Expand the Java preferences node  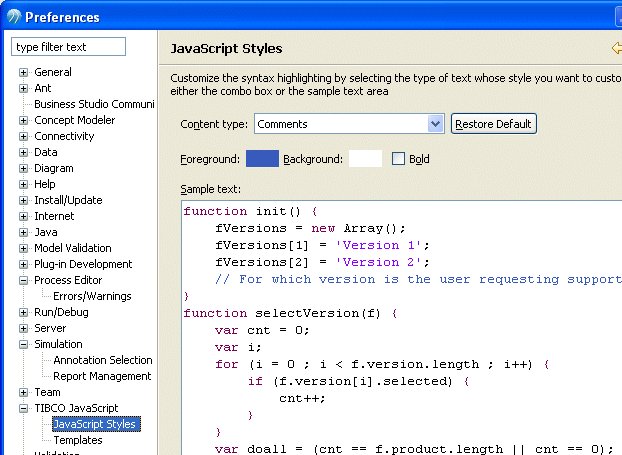pos(23,233)
